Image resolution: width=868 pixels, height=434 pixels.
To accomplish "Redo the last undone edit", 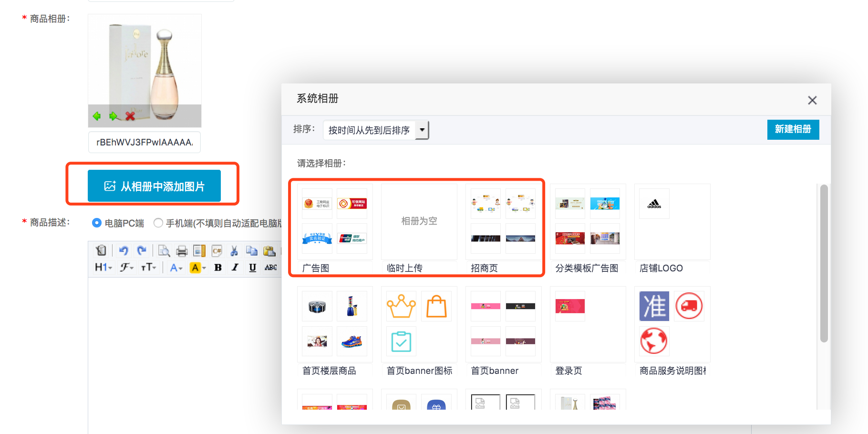I will tap(142, 250).
